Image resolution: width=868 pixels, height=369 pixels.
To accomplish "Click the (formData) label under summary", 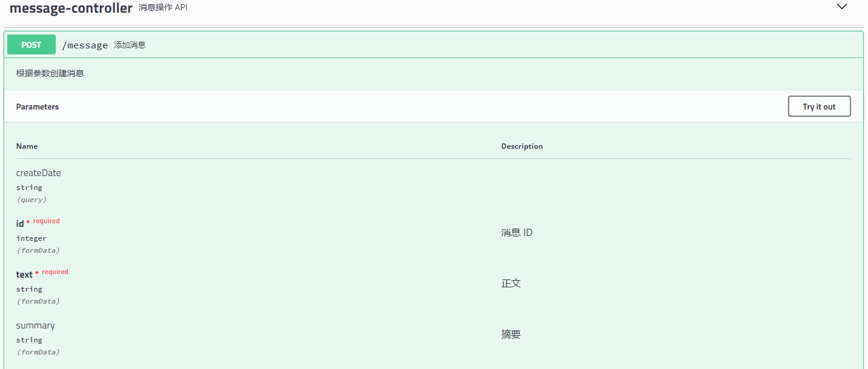I will [38, 352].
